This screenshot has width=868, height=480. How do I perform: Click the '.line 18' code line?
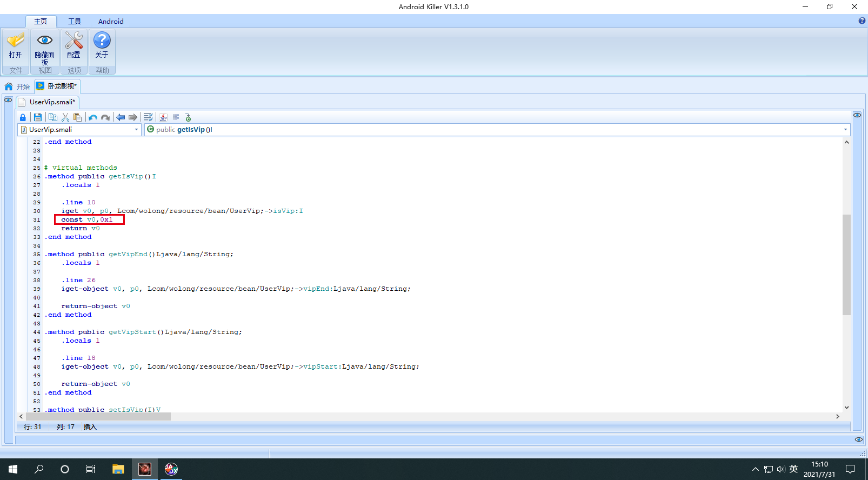pos(78,358)
